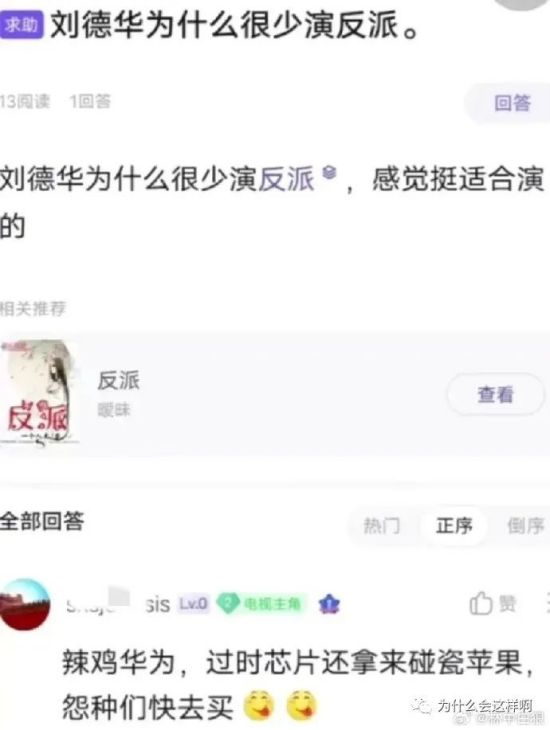Image resolution: width=550 pixels, height=730 pixels.
Task: Tap the blue star medal icon
Action: 329,604
